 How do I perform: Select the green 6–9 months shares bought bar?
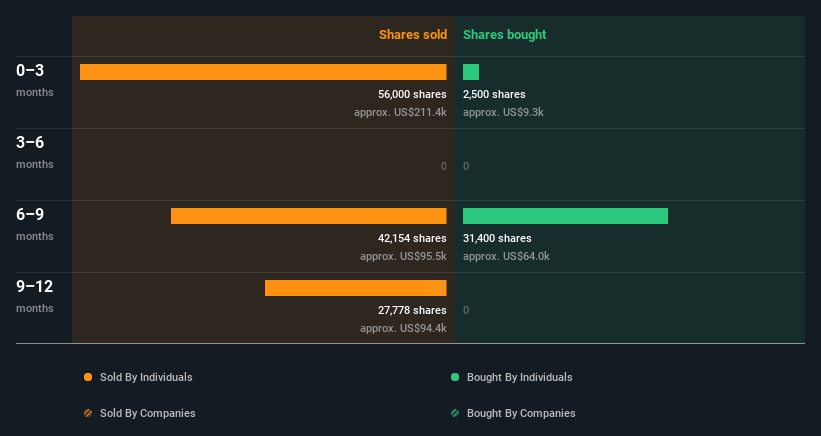(x=565, y=216)
